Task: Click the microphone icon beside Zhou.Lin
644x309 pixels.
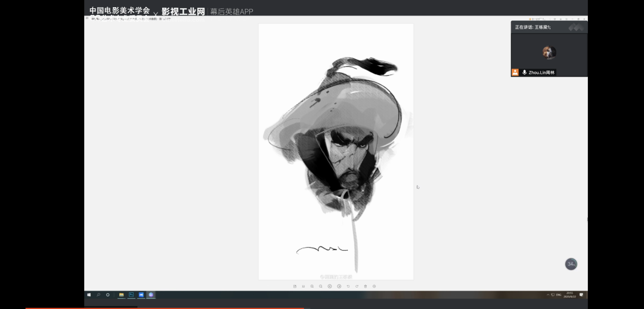Action: [x=525, y=73]
